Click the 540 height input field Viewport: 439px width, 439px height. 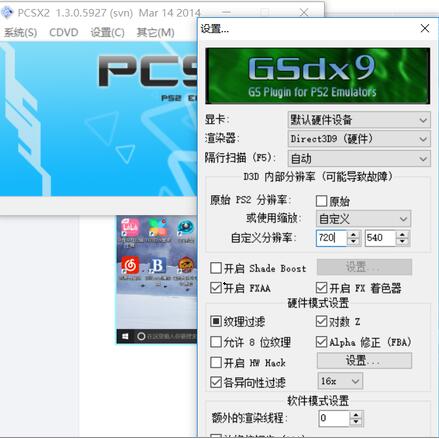coord(381,238)
